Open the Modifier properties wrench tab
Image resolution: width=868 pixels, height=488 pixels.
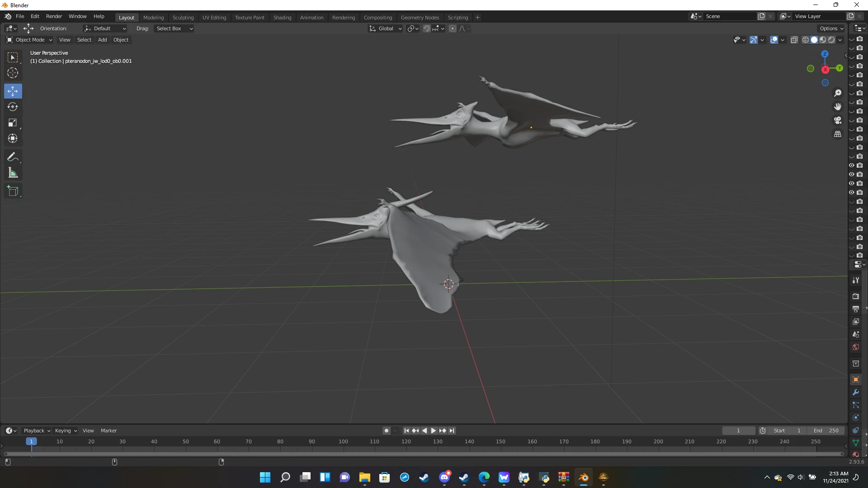point(855,392)
